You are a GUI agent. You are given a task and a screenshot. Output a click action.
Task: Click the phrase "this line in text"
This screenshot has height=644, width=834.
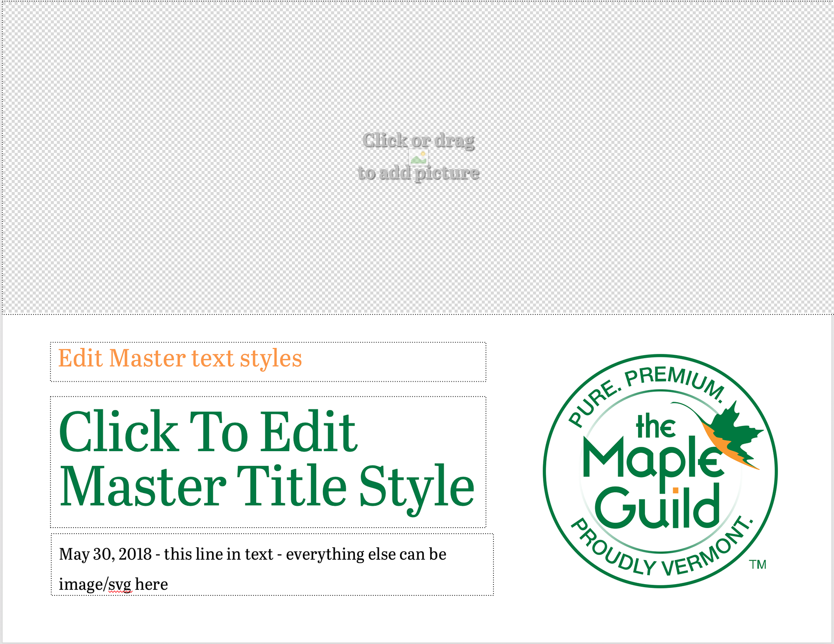tap(218, 554)
